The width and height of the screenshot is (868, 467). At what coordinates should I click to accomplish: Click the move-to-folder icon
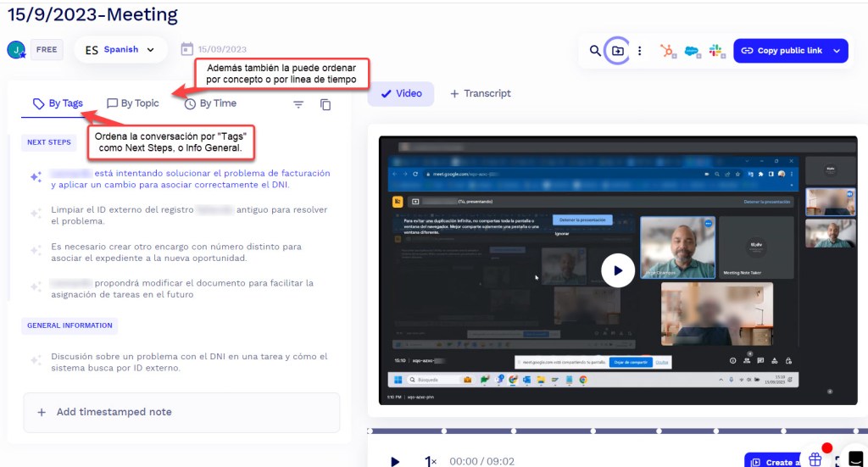pos(617,51)
